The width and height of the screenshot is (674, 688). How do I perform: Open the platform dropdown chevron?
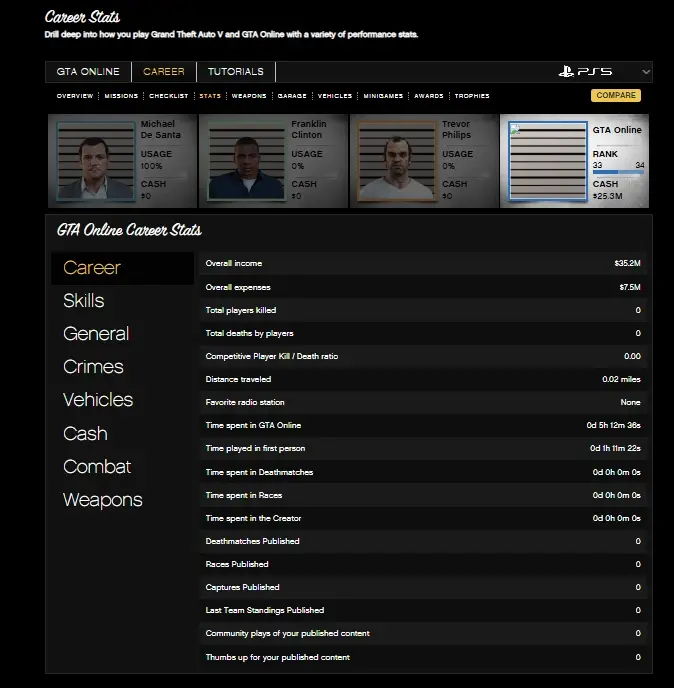pyautogui.click(x=646, y=72)
